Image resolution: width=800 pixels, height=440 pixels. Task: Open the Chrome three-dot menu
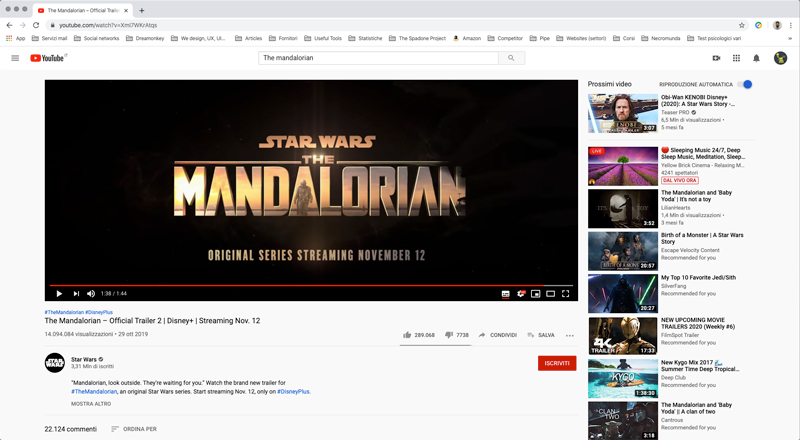coord(791,25)
